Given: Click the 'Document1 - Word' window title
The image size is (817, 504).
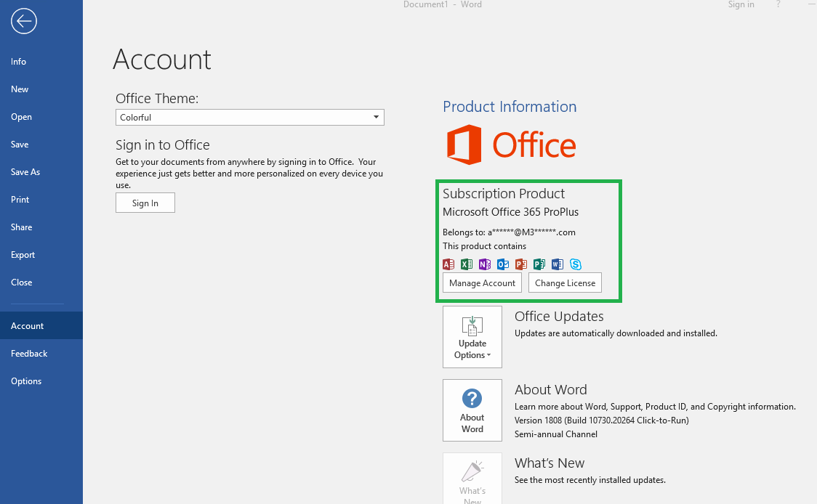Looking at the screenshot, I should (x=443, y=4).
